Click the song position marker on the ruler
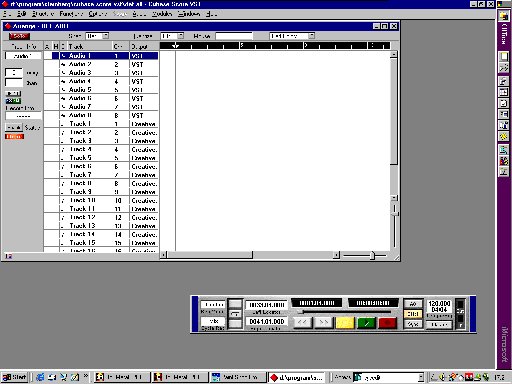Image resolution: width=512 pixels, height=384 pixels. click(175, 46)
